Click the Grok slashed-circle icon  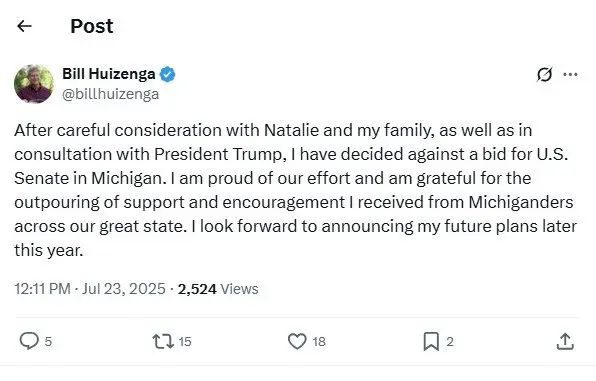click(x=544, y=74)
